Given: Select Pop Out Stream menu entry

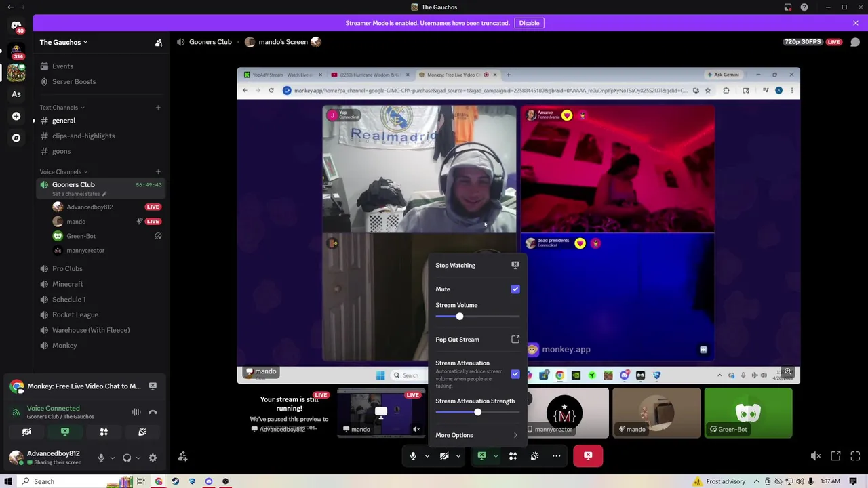Looking at the screenshot, I should click(x=477, y=339).
